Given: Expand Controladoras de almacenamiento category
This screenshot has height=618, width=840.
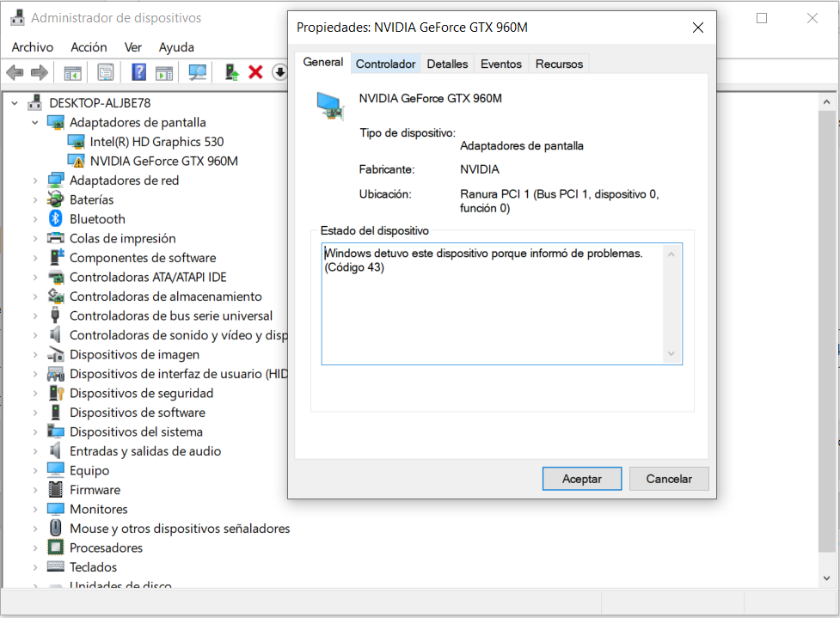Looking at the screenshot, I should 35,297.
